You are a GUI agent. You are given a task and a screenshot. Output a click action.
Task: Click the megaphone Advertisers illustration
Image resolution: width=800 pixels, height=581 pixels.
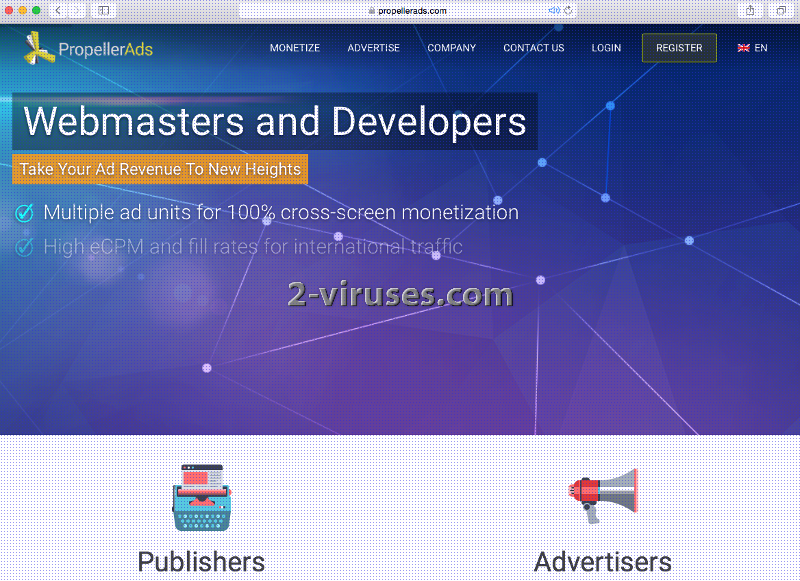(603, 495)
